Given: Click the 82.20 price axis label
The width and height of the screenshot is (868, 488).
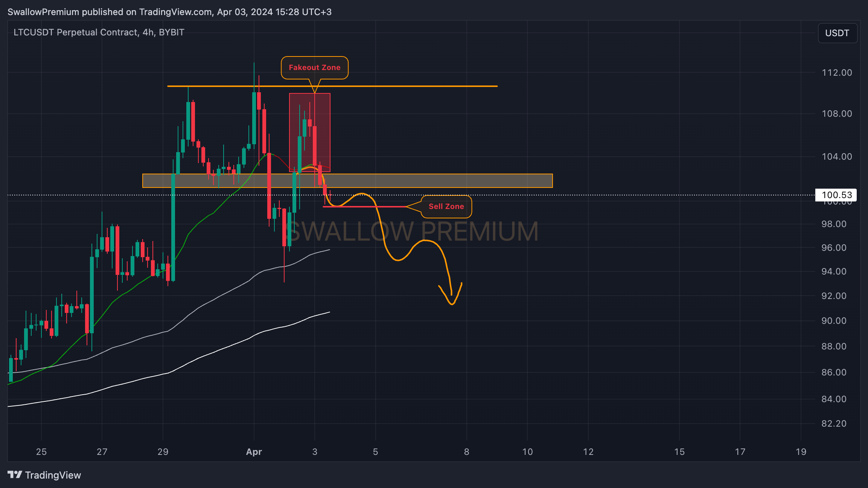Looking at the screenshot, I should 834,424.
